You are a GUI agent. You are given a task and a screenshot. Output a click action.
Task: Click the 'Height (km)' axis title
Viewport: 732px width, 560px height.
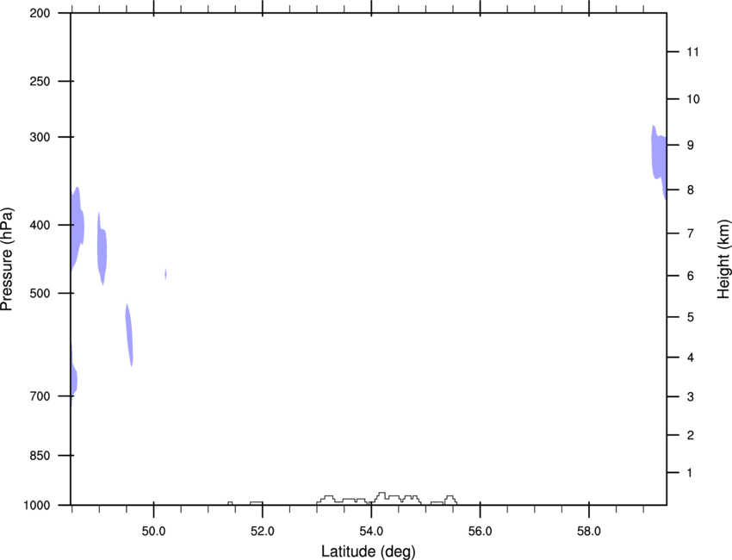[x=723, y=259]
